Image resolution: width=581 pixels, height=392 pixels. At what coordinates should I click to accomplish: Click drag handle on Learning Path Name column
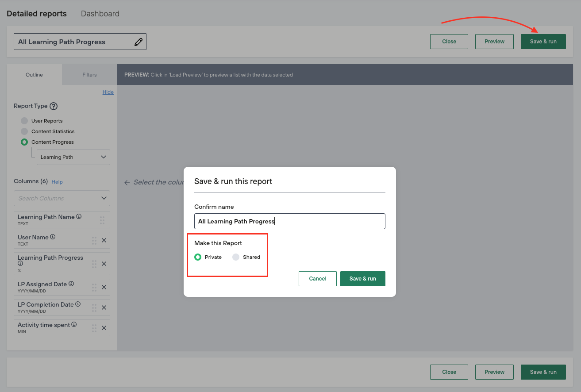(102, 220)
